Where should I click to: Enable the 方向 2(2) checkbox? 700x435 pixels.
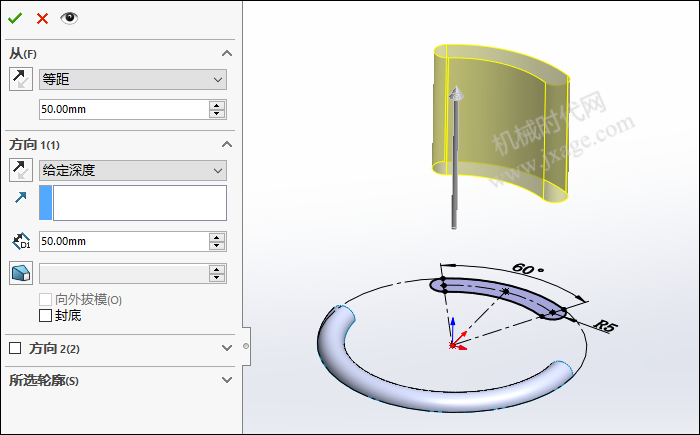15,348
